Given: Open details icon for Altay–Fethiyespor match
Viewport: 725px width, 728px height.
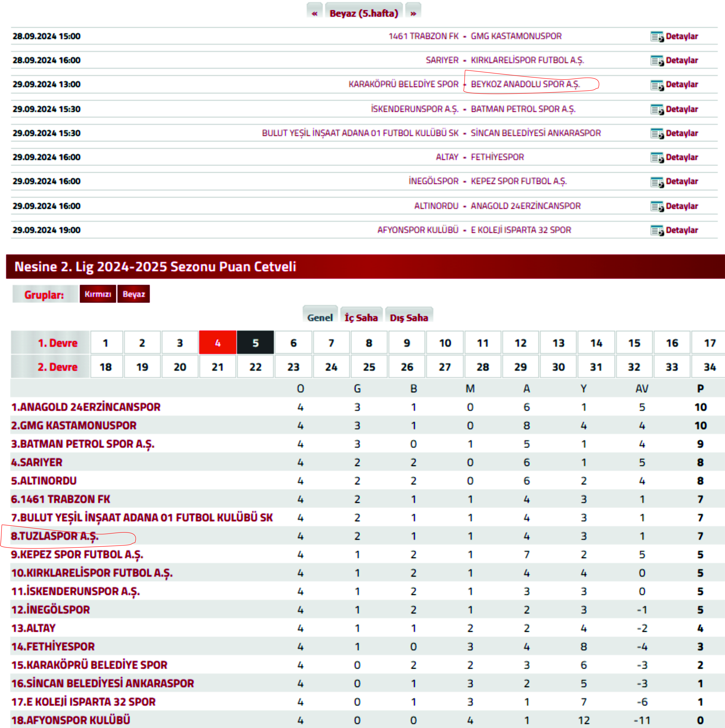Looking at the screenshot, I should (x=657, y=157).
